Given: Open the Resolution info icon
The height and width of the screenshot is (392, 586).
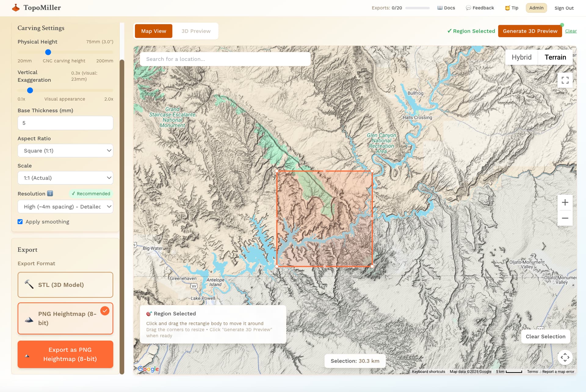Looking at the screenshot, I should (x=50, y=193).
